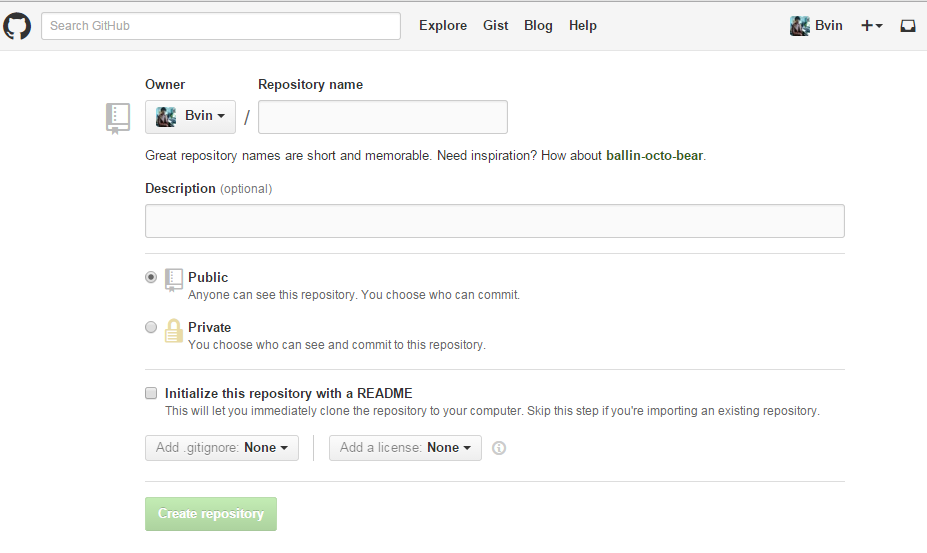Go to Gist in the top navigation
The image size is (927, 553).
point(495,26)
